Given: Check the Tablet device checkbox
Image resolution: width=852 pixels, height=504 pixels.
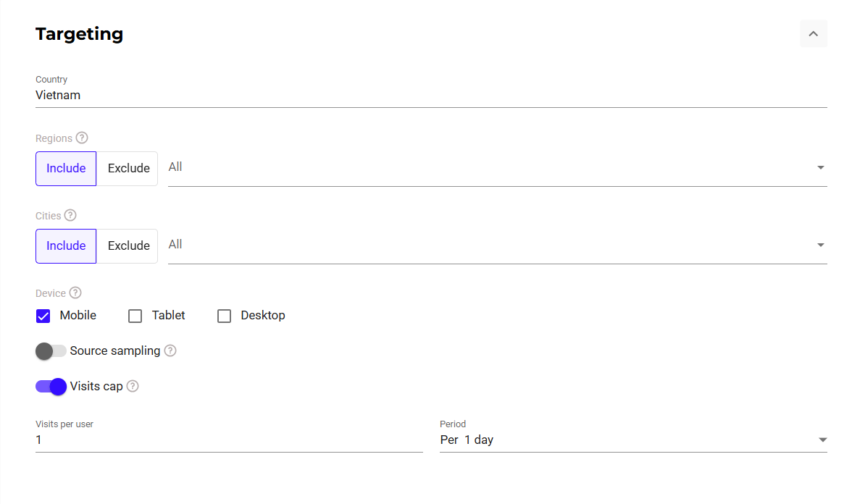Looking at the screenshot, I should click(x=135, y=316).
